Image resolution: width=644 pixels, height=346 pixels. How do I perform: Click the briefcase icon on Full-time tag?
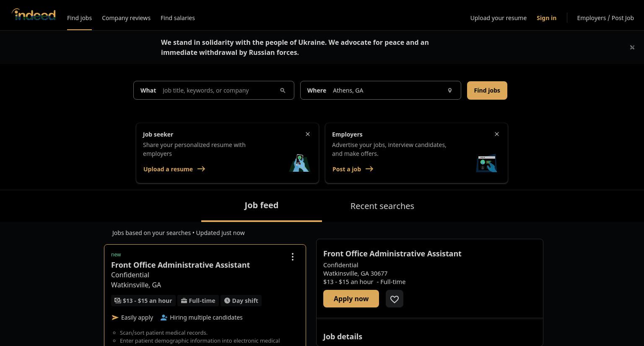click(x=184, y=300)
